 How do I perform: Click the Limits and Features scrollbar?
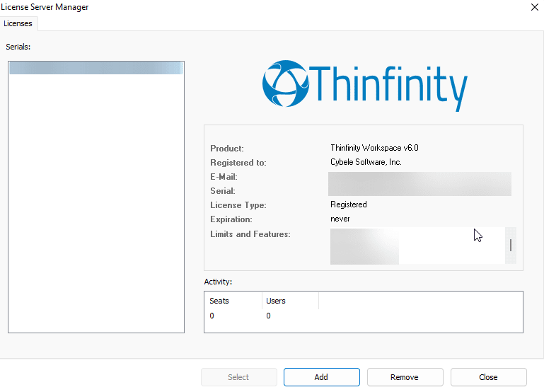point(511,246)
